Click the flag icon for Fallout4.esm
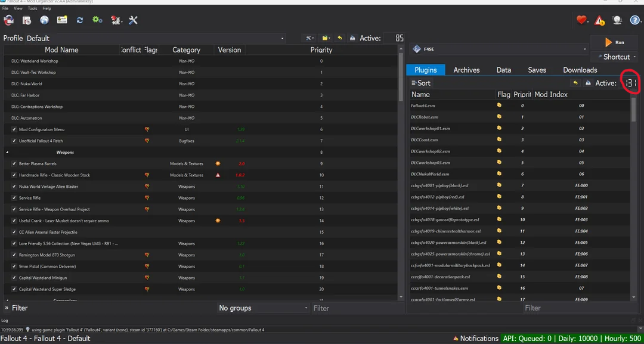The height and width of the screenshot is (344, 644). tap(500, 106)
